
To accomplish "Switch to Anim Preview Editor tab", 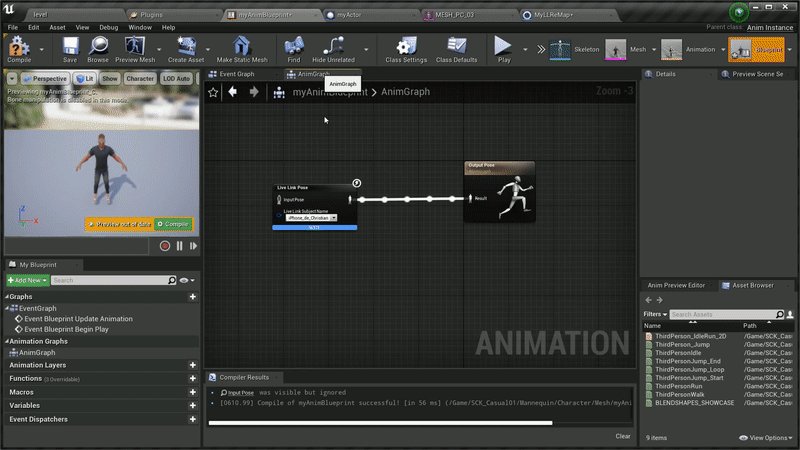I will [x=676, y=285].
